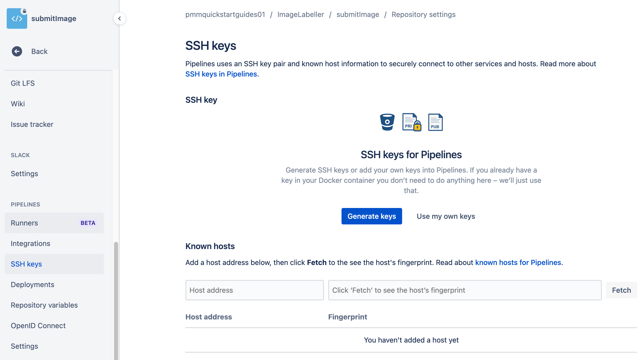
Task: Select the Repository variables sidebar item
Action: point(44,305)
